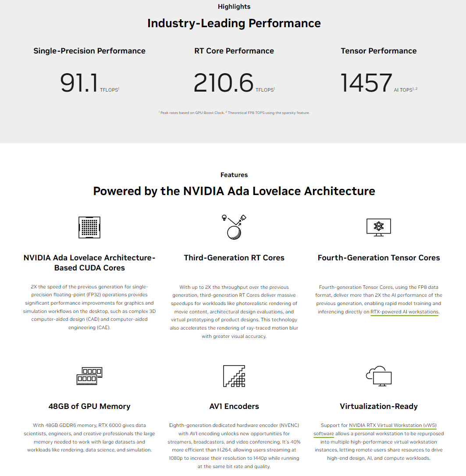
Task: Click the CUDA Cores FP32 description paragraph
Action: (x=89, y=307)
